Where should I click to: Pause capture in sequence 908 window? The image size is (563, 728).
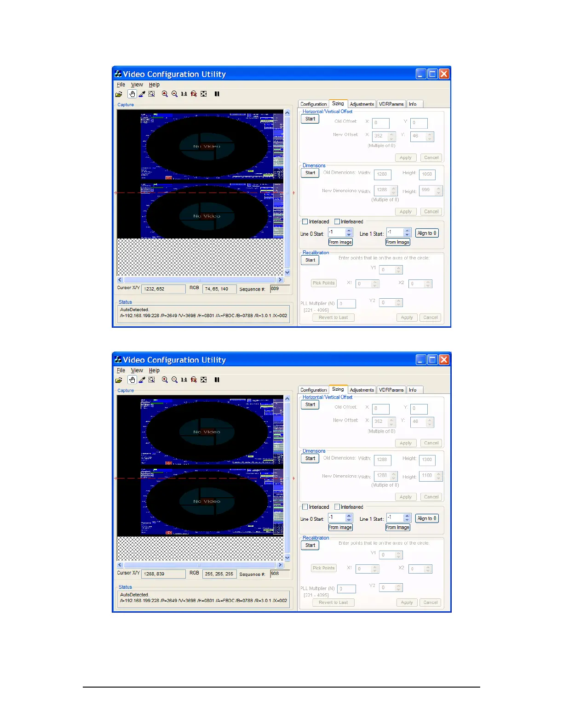tap(217, 380)
